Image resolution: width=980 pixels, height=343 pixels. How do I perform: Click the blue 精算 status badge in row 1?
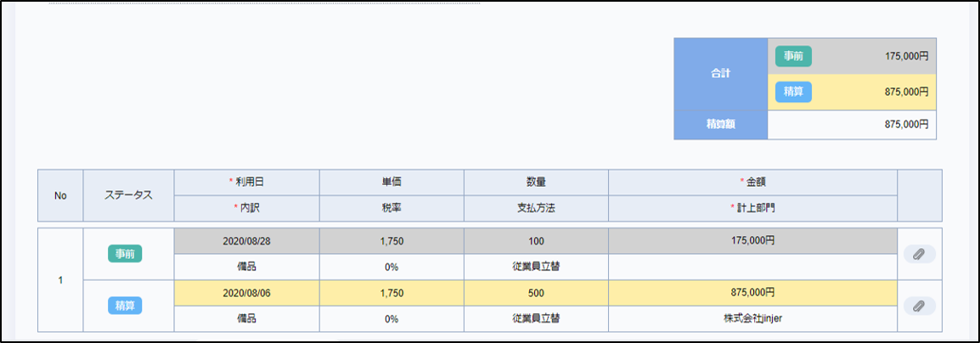coord(125,306)
